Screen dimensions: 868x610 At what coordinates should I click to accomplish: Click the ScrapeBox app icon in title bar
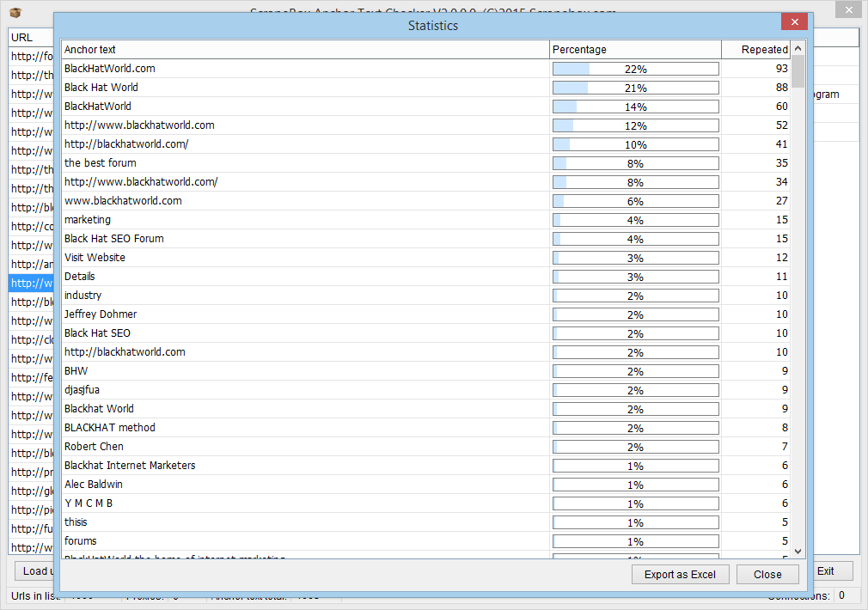pos(16,12)
